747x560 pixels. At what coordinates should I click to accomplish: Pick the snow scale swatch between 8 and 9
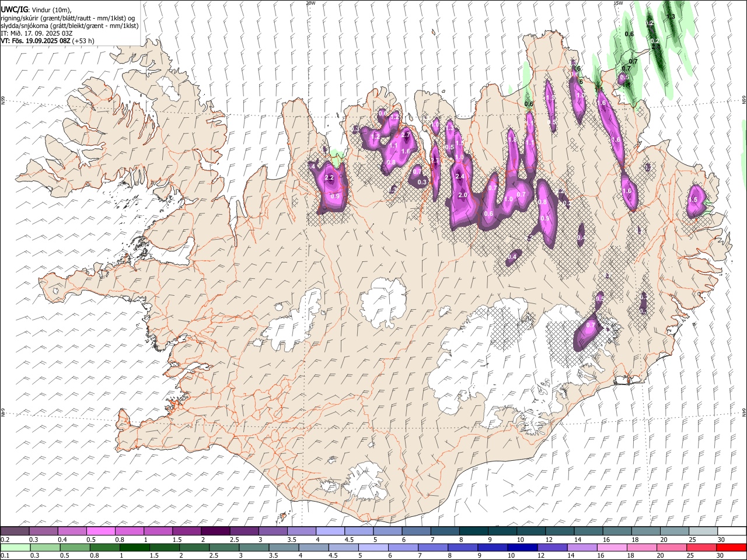[473, 531]
